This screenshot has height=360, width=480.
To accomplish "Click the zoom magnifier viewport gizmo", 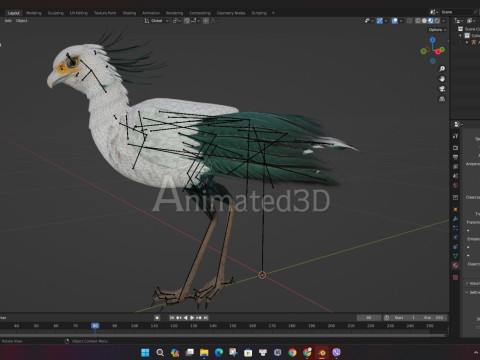I will click(442, 69).
